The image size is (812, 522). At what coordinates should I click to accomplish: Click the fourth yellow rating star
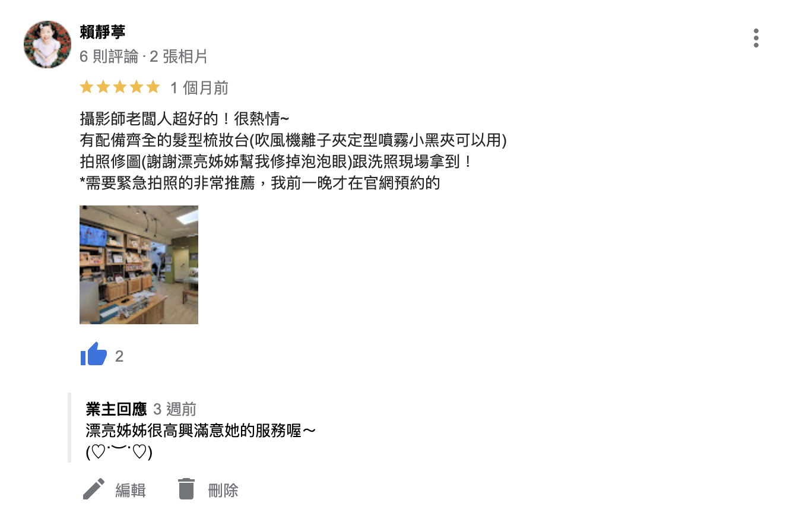click(137, 87)
